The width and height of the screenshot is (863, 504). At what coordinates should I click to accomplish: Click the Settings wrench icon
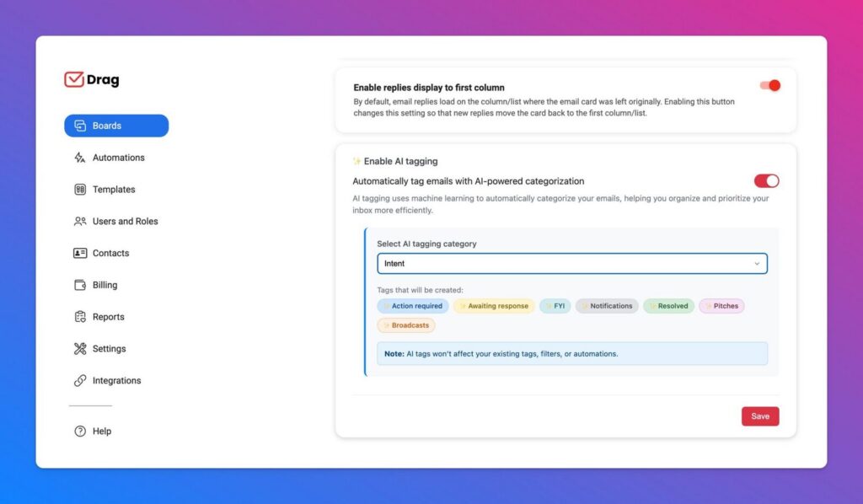[x=80, y=349]
